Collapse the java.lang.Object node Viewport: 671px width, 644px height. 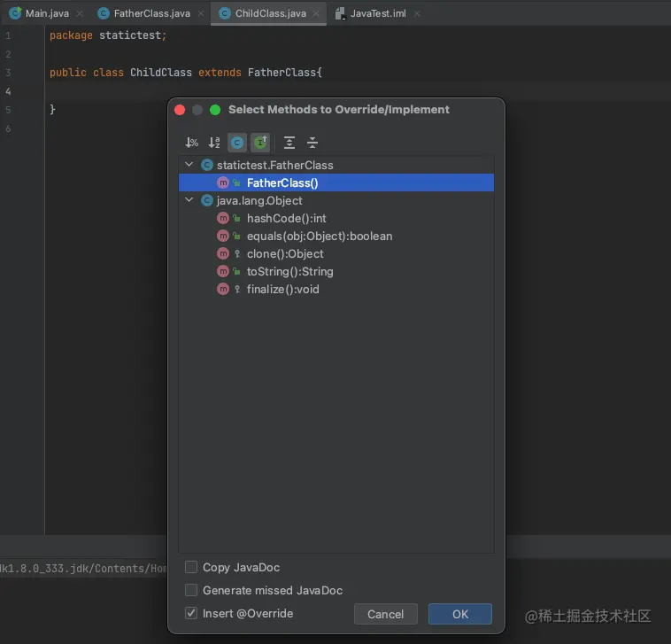coord(189,200)
